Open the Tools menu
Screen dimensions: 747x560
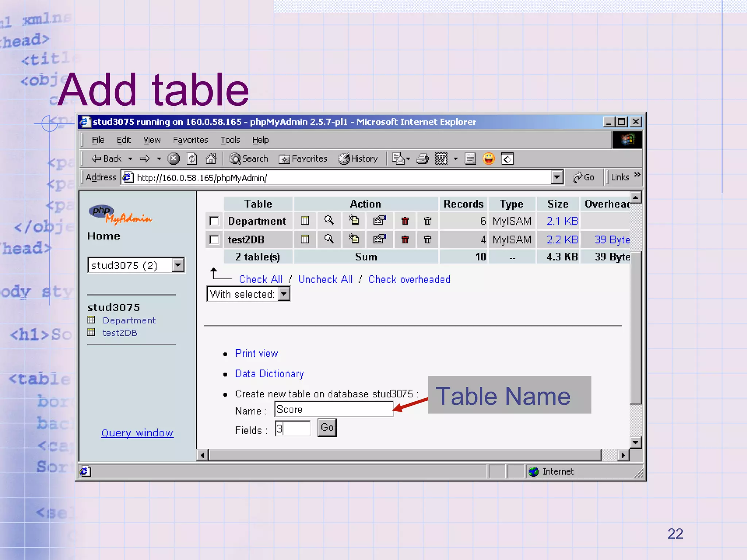tap(230, 140)
